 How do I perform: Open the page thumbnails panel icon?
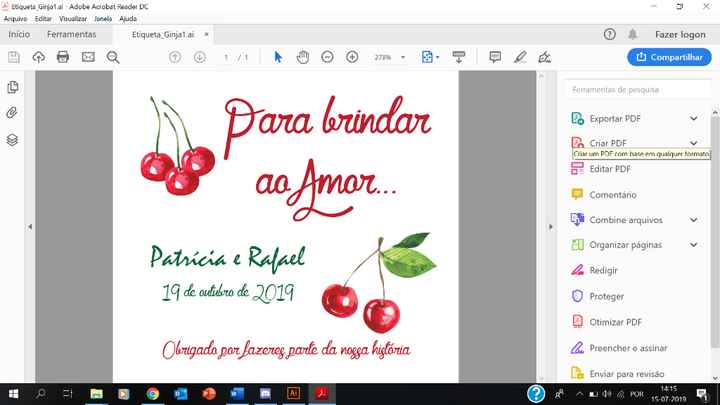point(13,89)
